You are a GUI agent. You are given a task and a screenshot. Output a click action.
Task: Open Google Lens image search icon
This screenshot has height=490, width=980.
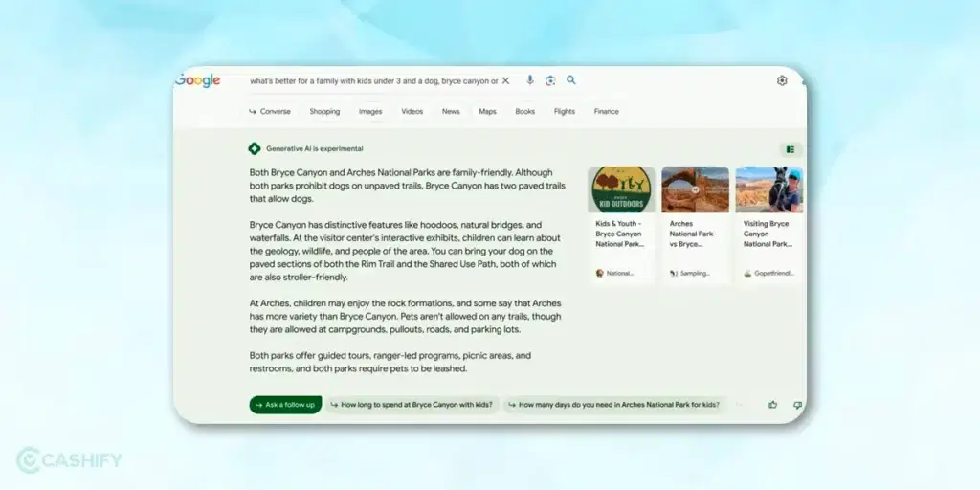pos(550,80)
